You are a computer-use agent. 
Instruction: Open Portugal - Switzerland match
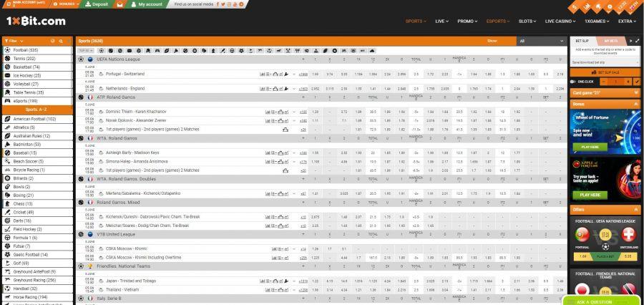[125, 74]
